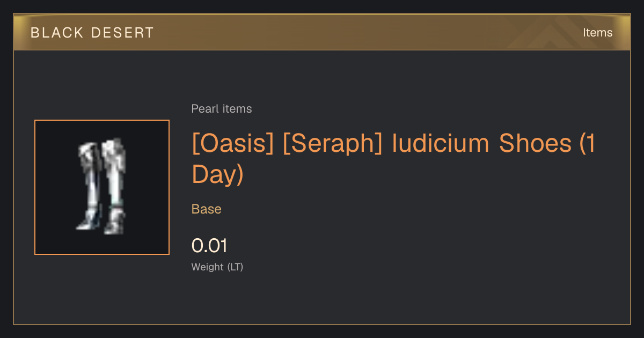Click the [Seraph] tag in the title

click(333, 144)
